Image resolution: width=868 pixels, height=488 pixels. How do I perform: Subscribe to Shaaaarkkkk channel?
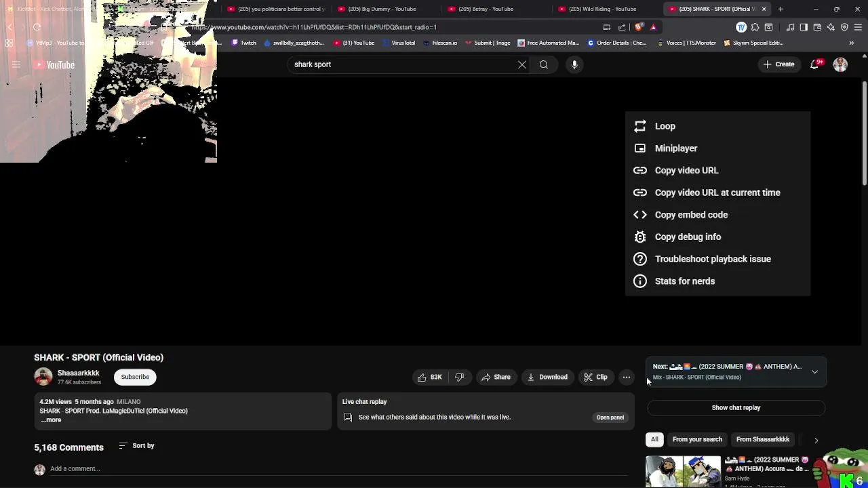click(135, 377)
